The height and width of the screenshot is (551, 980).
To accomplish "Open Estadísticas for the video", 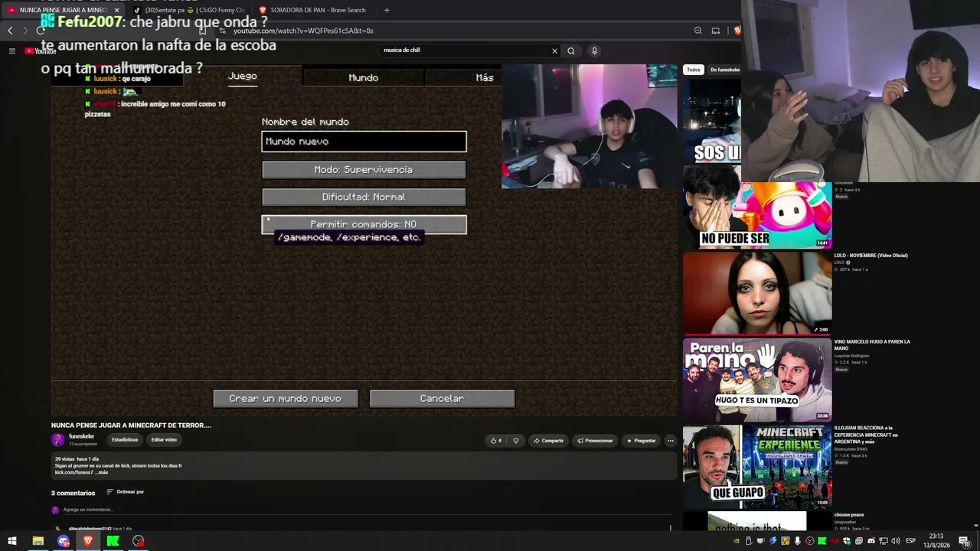I will click(125, 440).
